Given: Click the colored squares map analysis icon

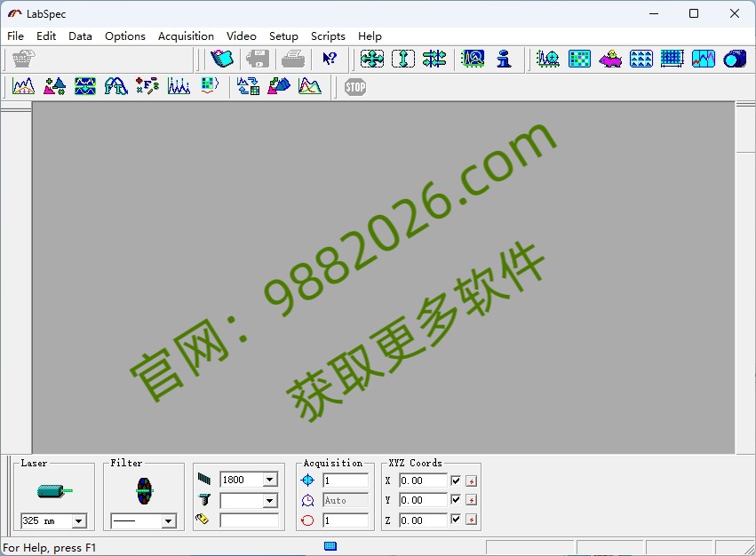Looking at the screenshot, I should [x=210, y=86].
